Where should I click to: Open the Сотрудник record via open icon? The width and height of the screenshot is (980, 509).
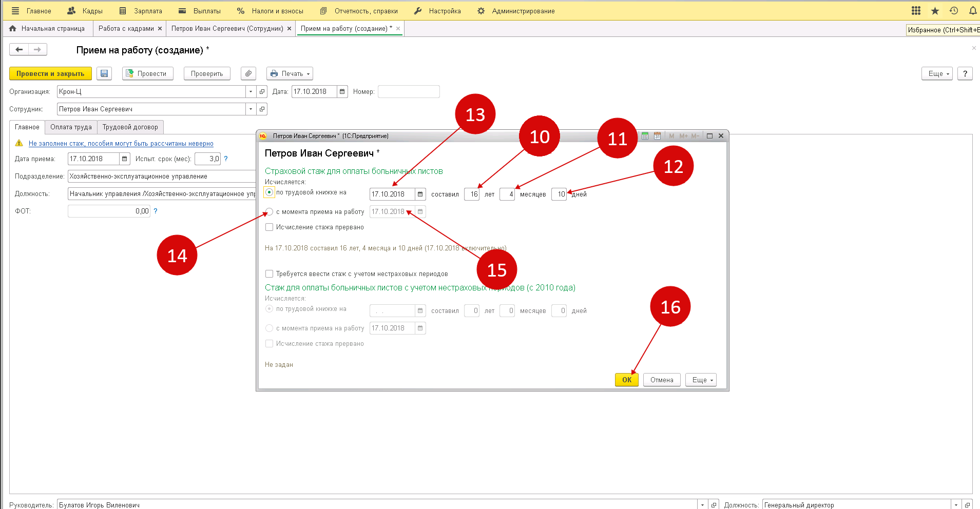262,109
